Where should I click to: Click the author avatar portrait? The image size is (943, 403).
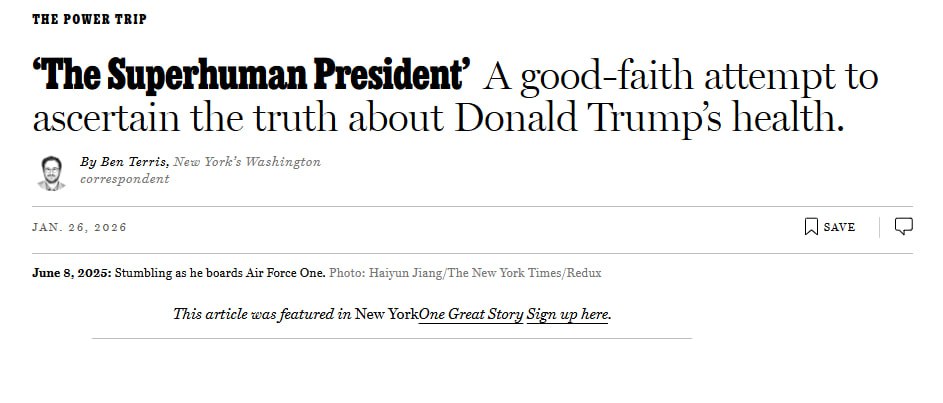51,172
